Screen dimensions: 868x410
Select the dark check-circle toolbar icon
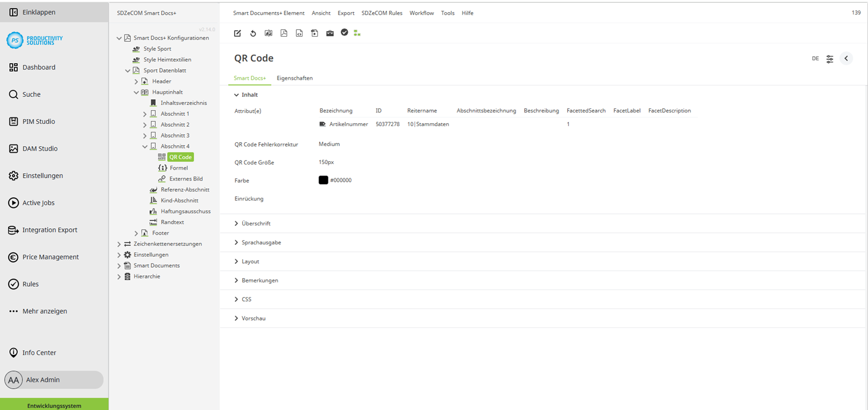344,33
